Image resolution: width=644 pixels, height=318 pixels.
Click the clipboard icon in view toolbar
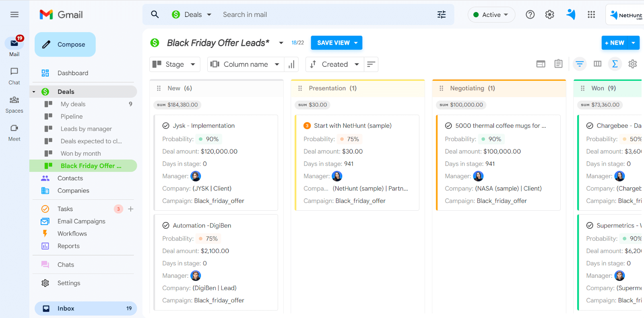[558, 64]
